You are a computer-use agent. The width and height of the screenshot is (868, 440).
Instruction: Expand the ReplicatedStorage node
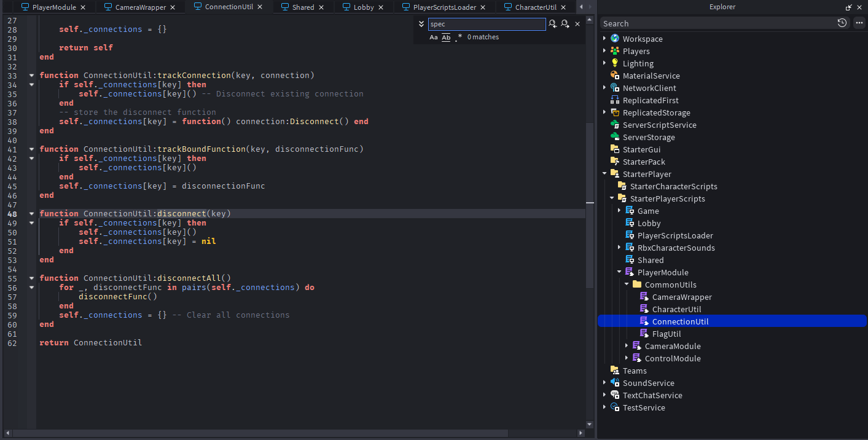tap(604, 112)
